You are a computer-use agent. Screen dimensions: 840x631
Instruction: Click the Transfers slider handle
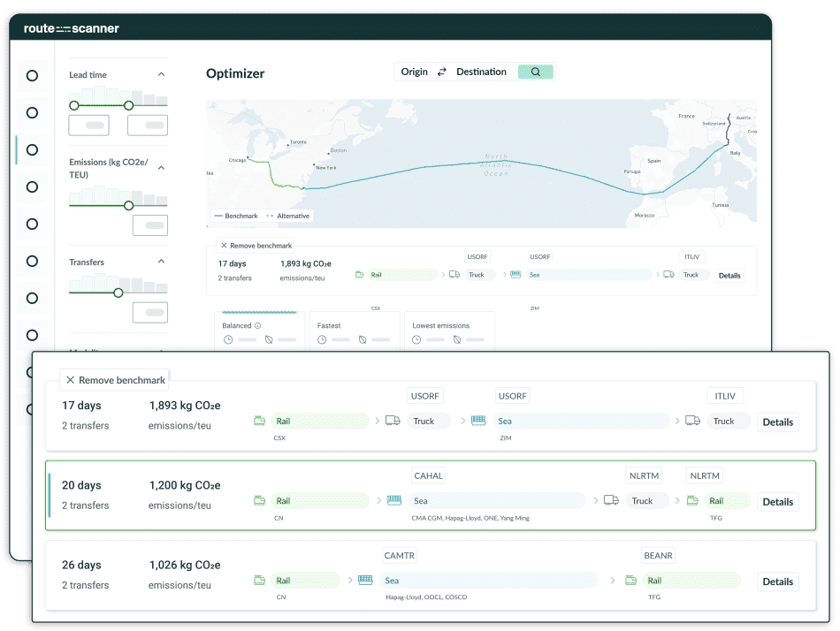118,293
